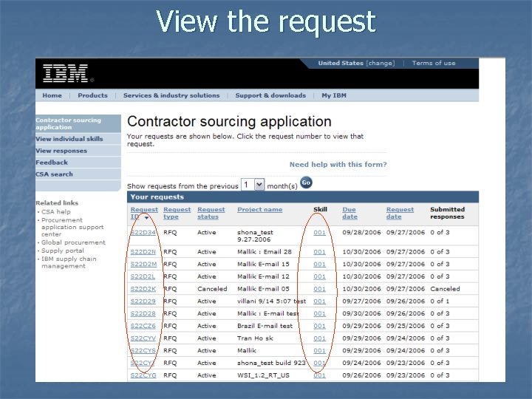
Task: Open request S22D2K
Action: [x=143, y=289]
